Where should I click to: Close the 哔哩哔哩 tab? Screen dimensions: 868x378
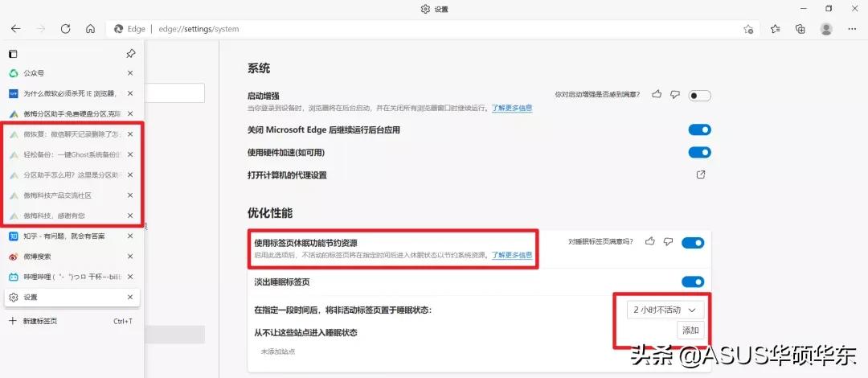coord(130,277)
